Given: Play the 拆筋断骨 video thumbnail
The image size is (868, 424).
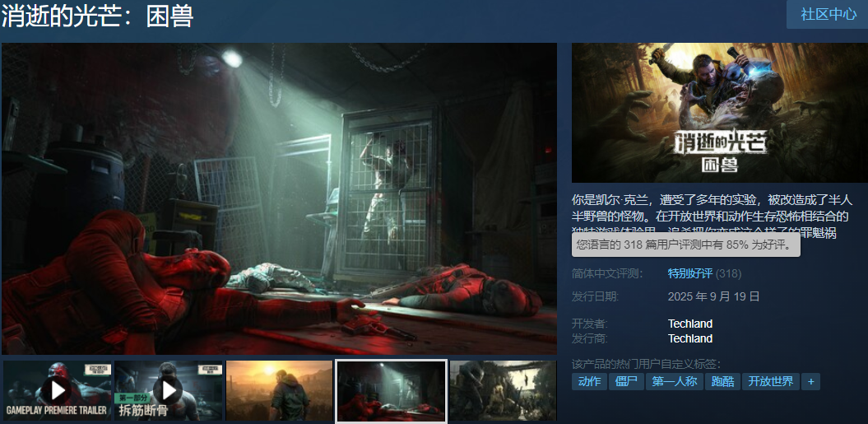Looking at the screenshot, I should click(x=169, y=391).
